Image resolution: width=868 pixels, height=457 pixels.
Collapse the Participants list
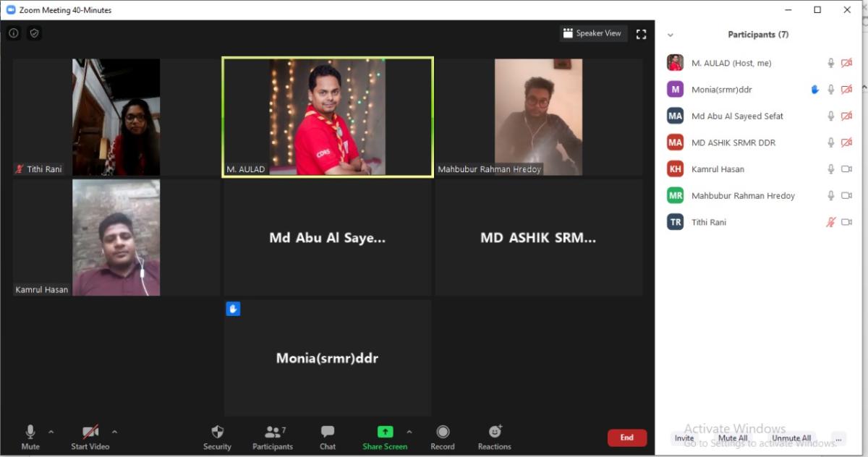click(670, 34)
